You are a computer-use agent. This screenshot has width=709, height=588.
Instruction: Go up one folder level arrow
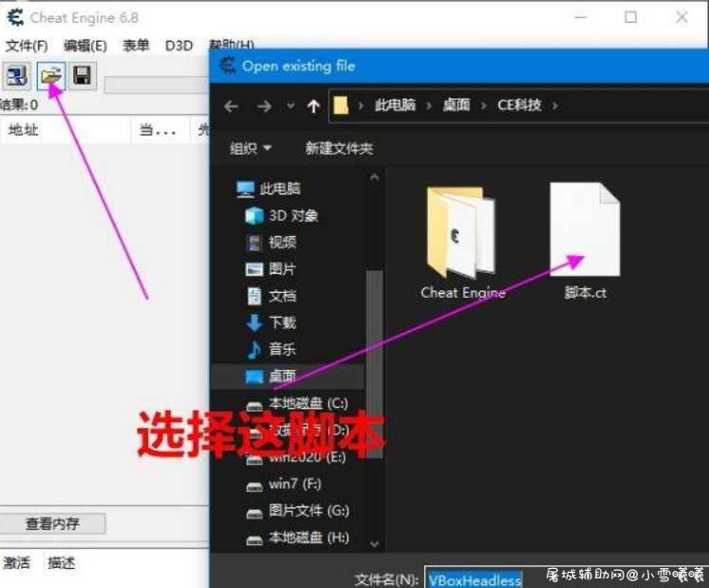313,106
